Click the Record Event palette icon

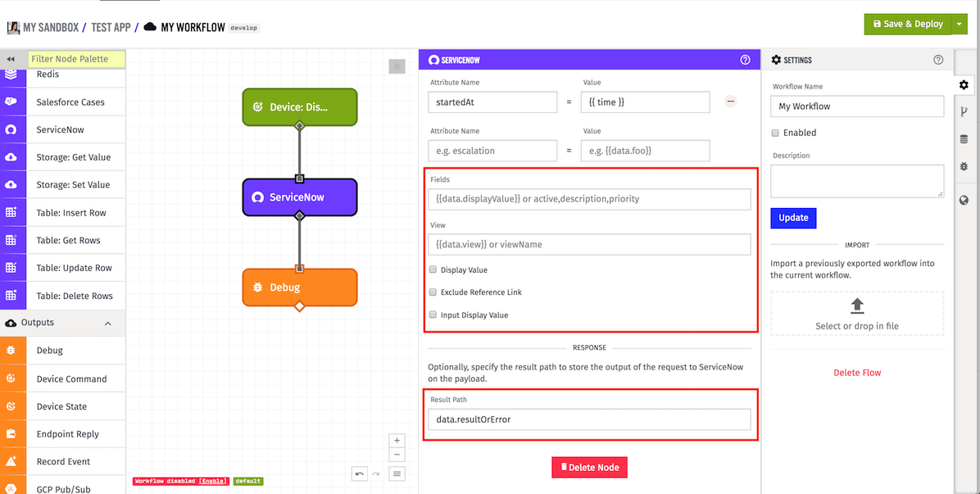[11, 461]
